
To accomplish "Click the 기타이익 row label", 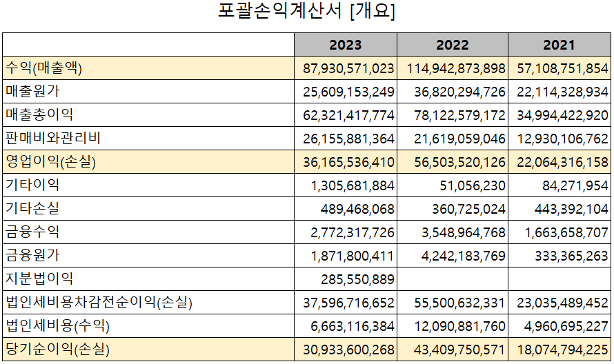I will 32,185.
